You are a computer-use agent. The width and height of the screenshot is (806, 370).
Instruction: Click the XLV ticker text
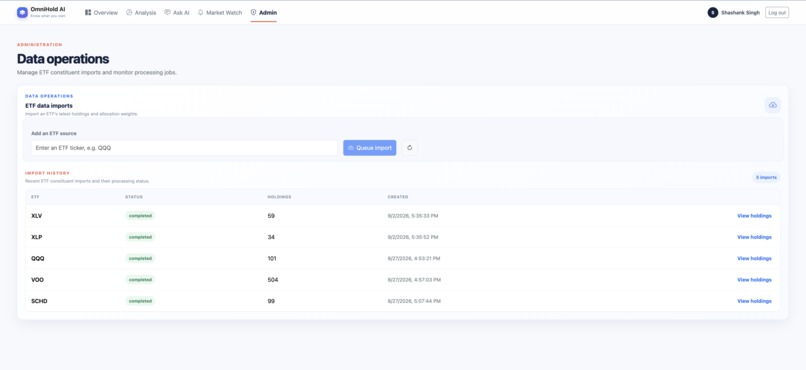36,216
